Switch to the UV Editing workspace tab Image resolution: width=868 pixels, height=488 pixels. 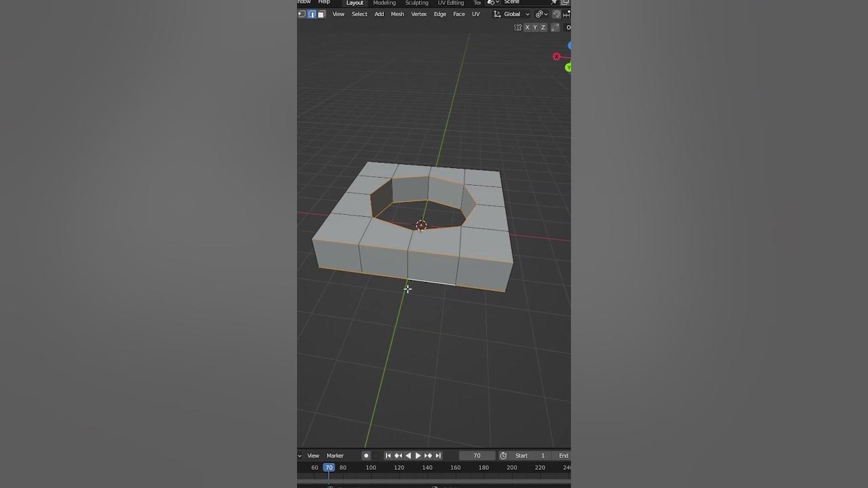click(x=451, y=3)
